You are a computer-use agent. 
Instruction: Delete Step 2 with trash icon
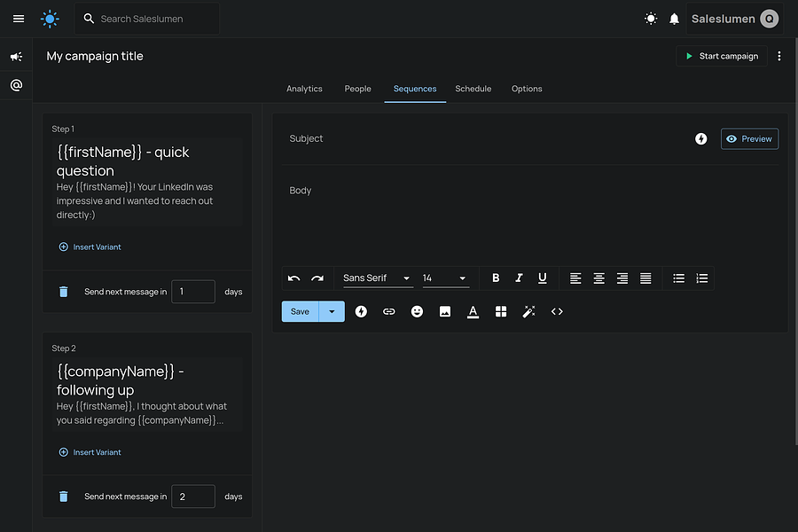64,497
